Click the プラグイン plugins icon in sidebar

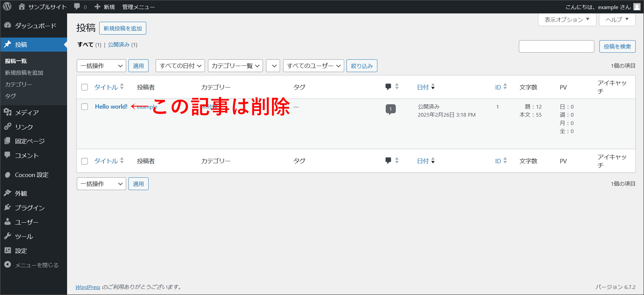click(x=8, y=208)
